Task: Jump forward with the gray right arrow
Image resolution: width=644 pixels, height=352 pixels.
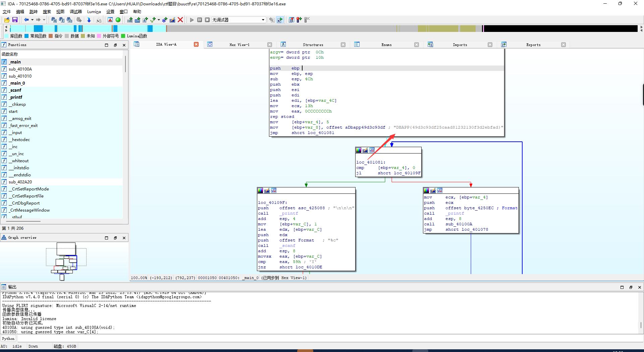Action: point(38,20)
